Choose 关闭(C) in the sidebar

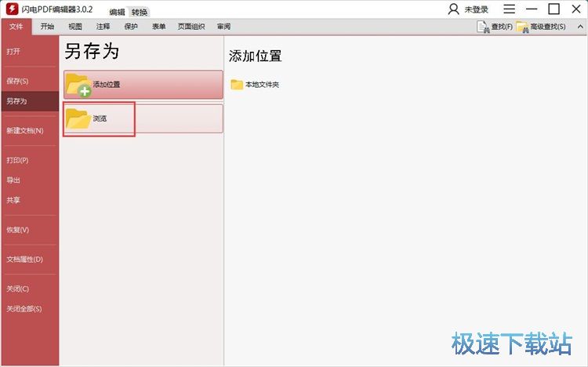coord(30,289)
